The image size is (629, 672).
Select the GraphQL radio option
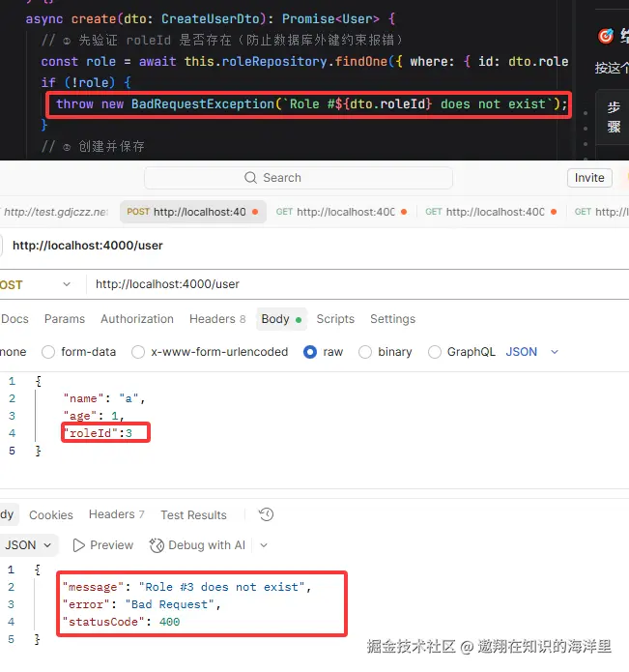click(435, 352)
